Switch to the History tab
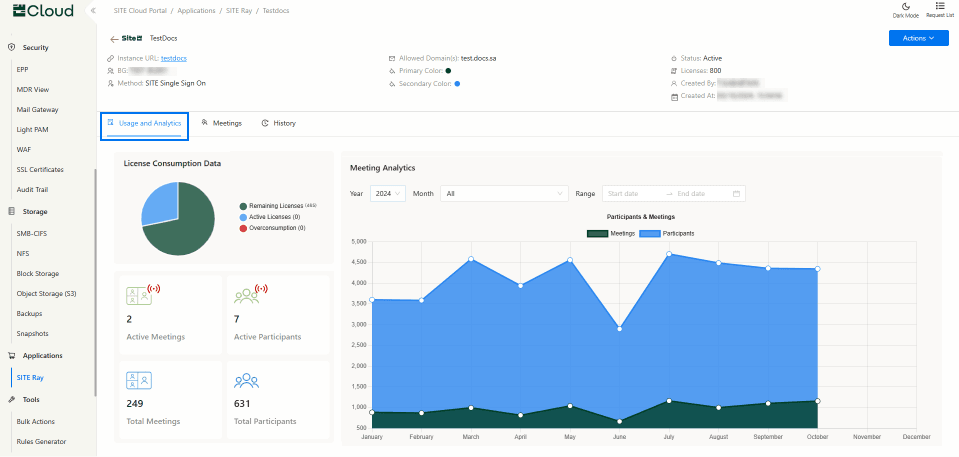959x457 pixels. [x=278, y=123]
